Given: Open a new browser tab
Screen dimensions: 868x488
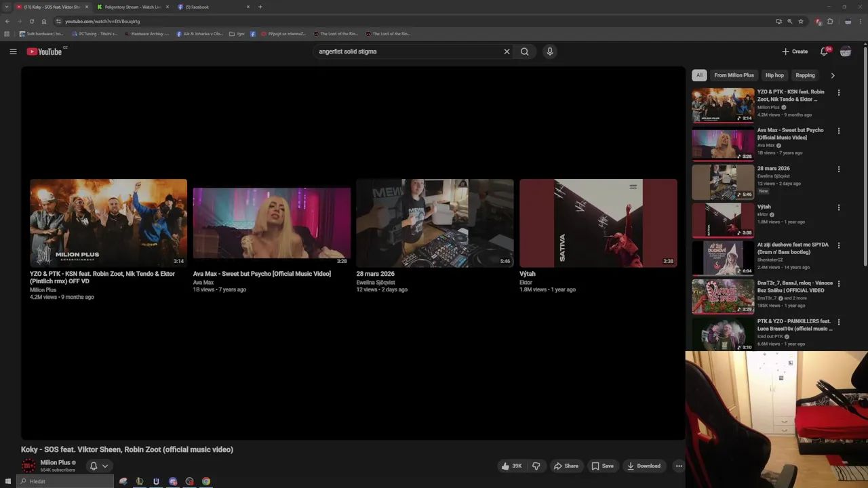Looking at the screenshot, I should [260, 7].
